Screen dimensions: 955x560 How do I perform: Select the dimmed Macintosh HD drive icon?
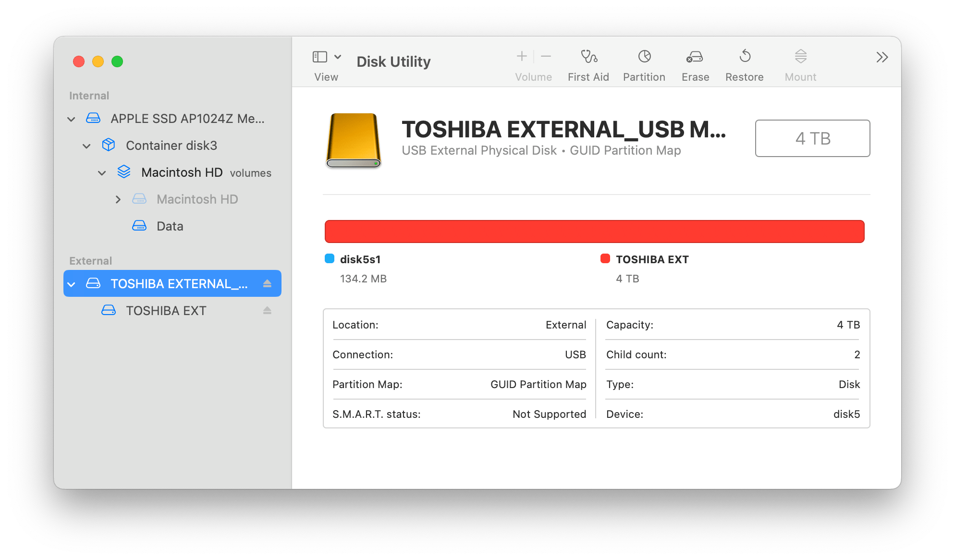pos(139,199)
